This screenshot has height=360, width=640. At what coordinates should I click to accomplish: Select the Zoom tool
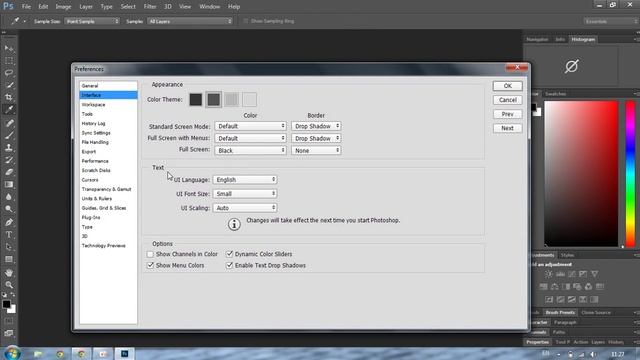pos(9,285)
